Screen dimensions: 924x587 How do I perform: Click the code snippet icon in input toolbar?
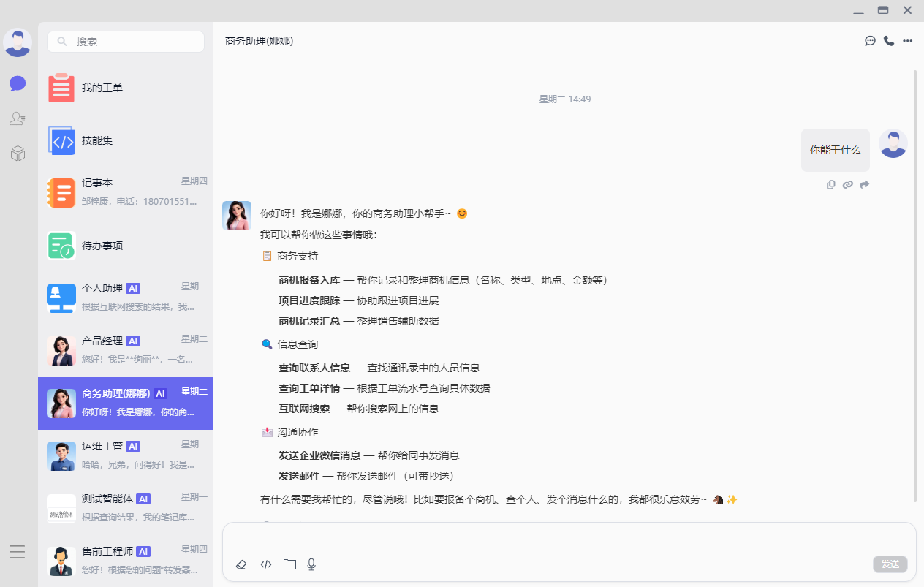pyautogui.click(x=266, y=564)
